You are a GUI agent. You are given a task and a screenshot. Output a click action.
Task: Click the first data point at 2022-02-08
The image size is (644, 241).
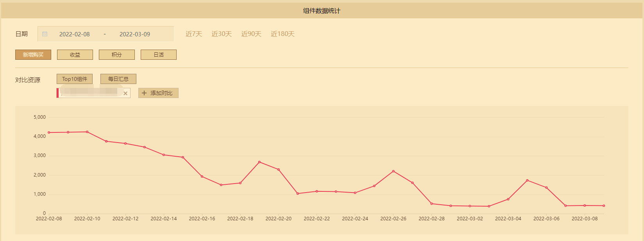pyautogui.click(x=49, y=132)
